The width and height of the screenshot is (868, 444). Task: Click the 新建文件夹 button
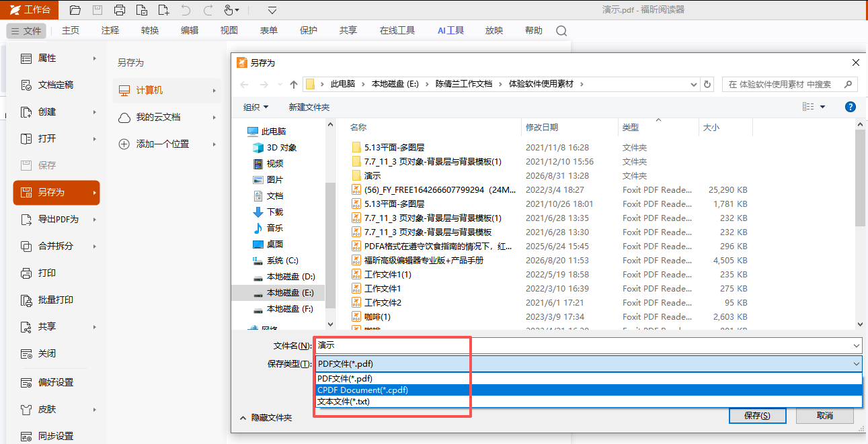[x=309, y=107]
